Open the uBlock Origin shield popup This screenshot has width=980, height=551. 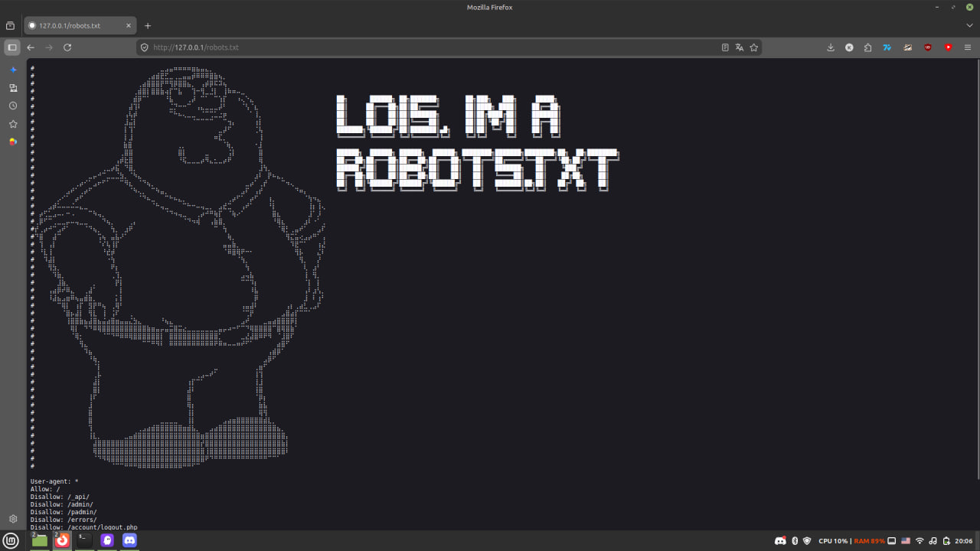(x=928, y=47)
